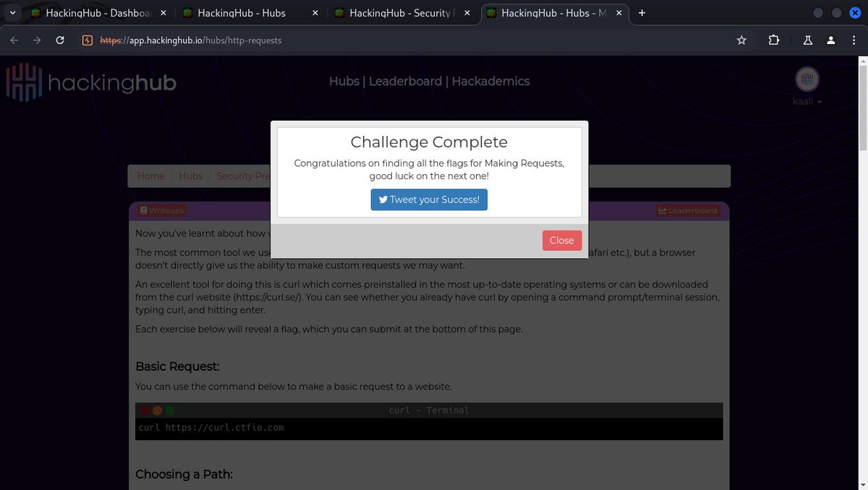Screen dimensions: 868x490
Task: Open the Writeups button
Action: pyautogui.click(x=163, y=210)
